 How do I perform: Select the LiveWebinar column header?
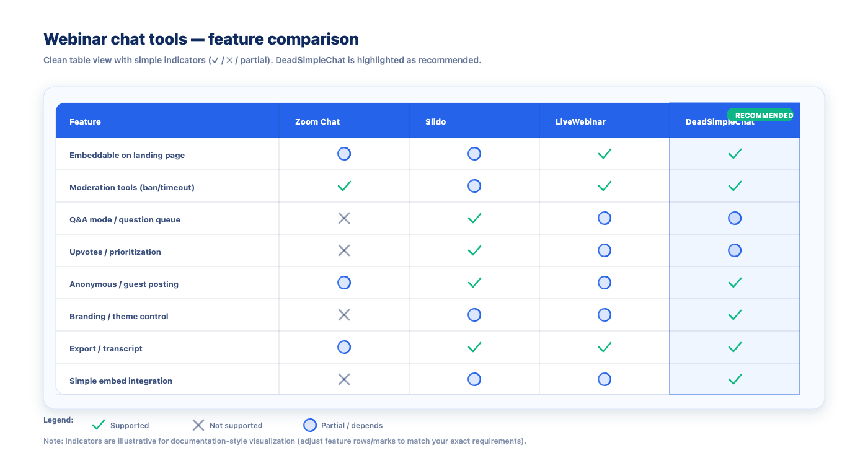[x=580, y=122]
